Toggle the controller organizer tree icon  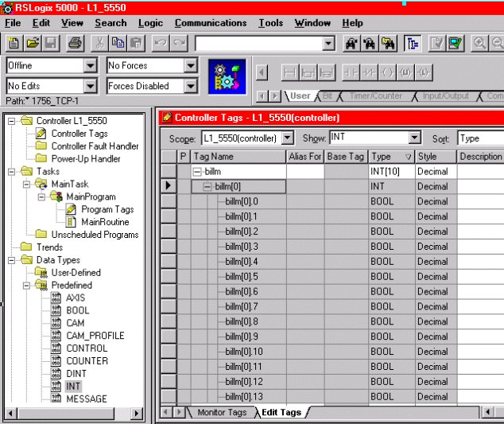point(413,43)
